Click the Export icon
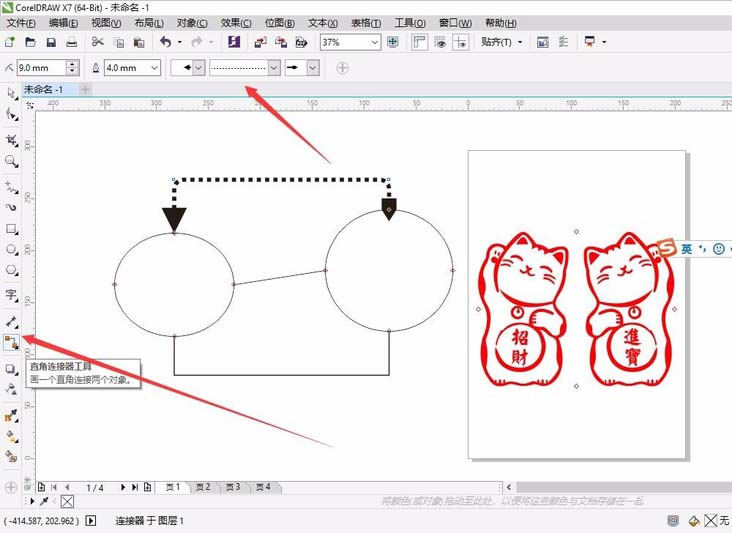732x533 pixels. 281,42
